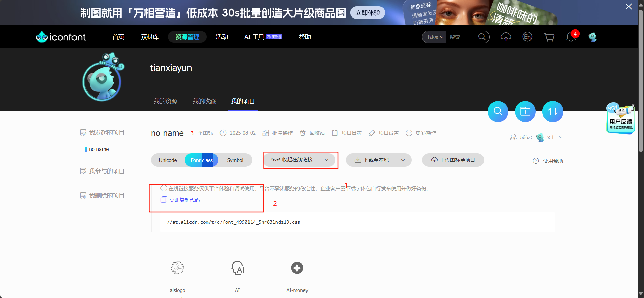
Task: Open 批量操作 batch operations
Action: click(x=277, y=133)
